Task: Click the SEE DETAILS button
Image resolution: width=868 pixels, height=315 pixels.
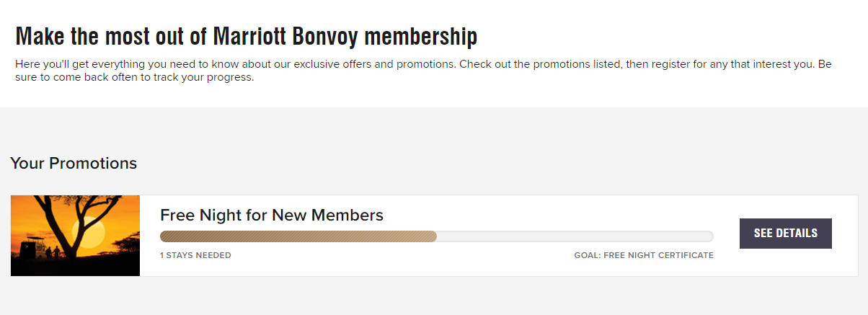Action: coord(785,234)
